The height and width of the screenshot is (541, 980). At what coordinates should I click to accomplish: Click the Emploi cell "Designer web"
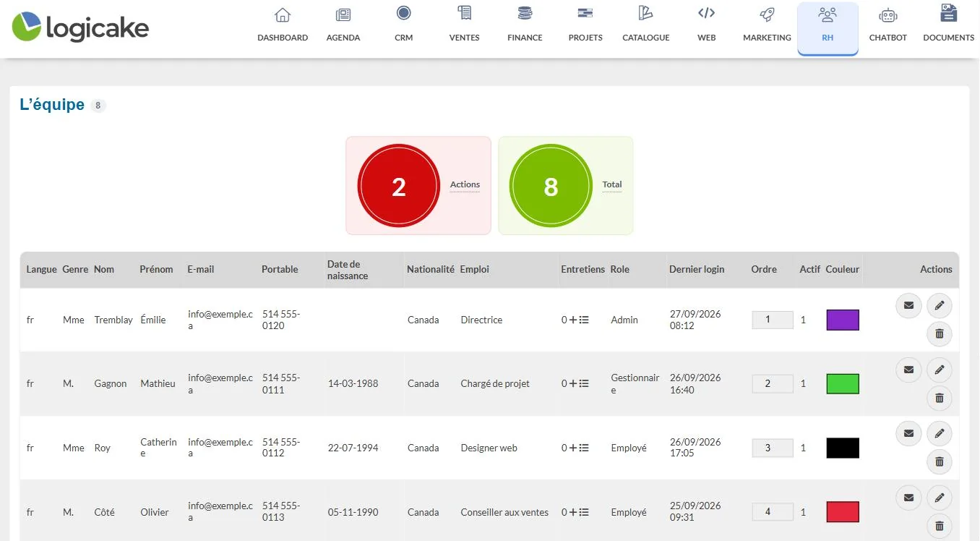(x=489, y=448)
